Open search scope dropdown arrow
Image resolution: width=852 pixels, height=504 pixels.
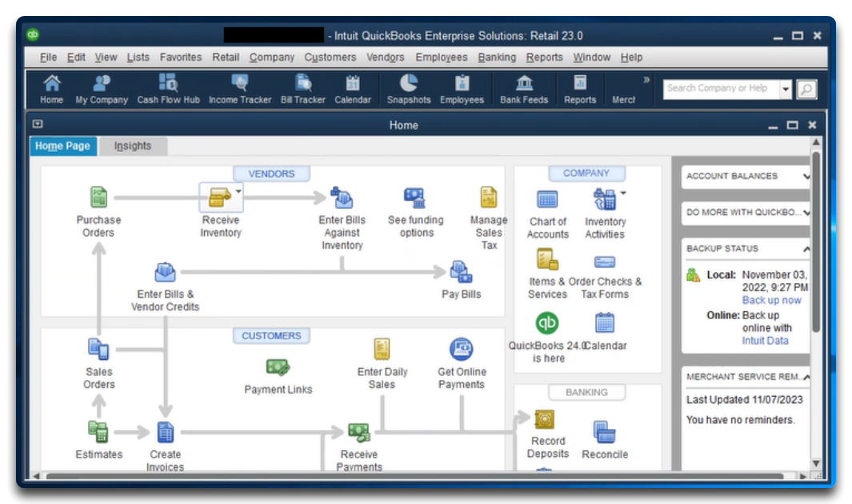[x=785, y=89]
